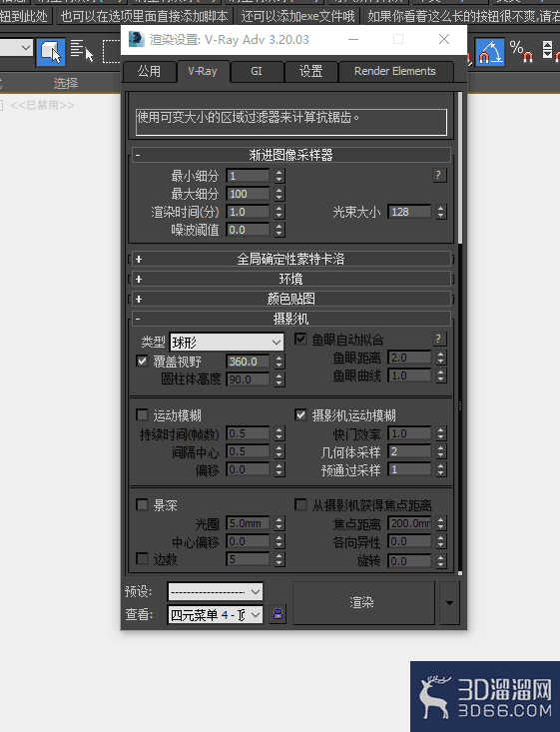Screen dimensions: 560x732
Task: Enable the 景深 checkbox
Action: click(143, 504)
